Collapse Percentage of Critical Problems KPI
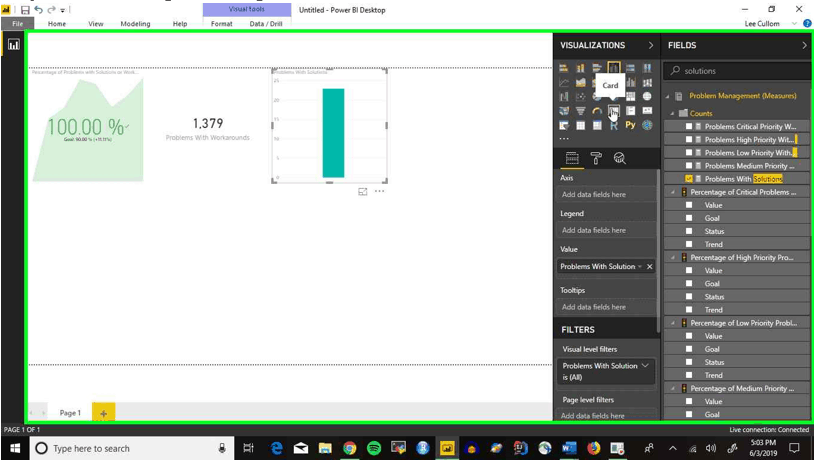The width and height of the screenshot is (815, 461). 673,192
